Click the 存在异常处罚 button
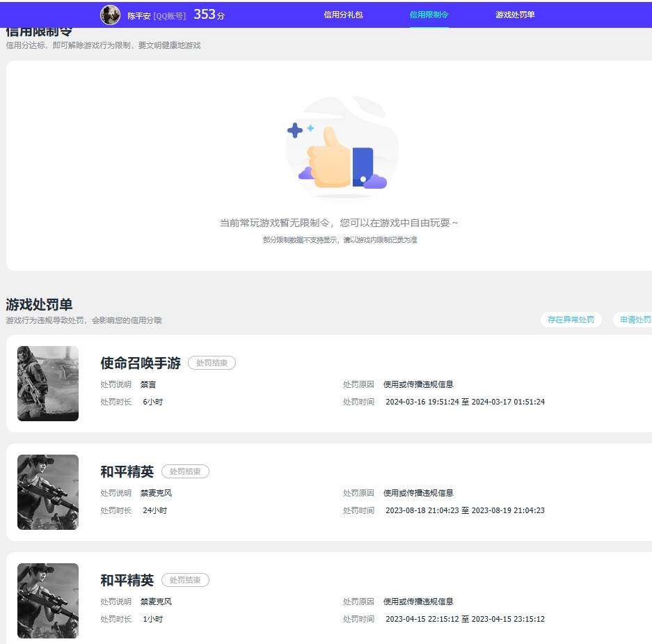This screenshot has width=652, height=644. coord(571,320)
